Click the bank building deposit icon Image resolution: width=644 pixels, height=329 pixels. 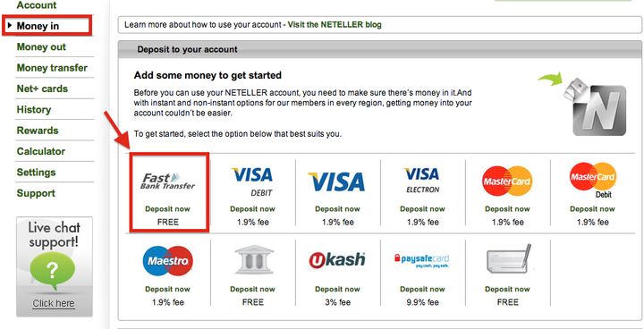pyautogui.click(x=252, y=259)
